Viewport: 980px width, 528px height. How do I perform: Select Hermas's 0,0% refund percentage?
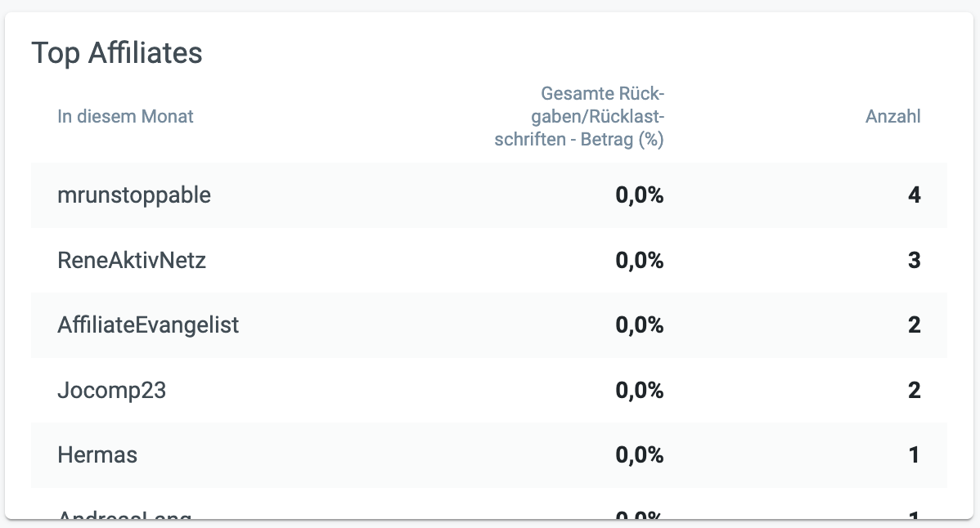tap(639, 454)
